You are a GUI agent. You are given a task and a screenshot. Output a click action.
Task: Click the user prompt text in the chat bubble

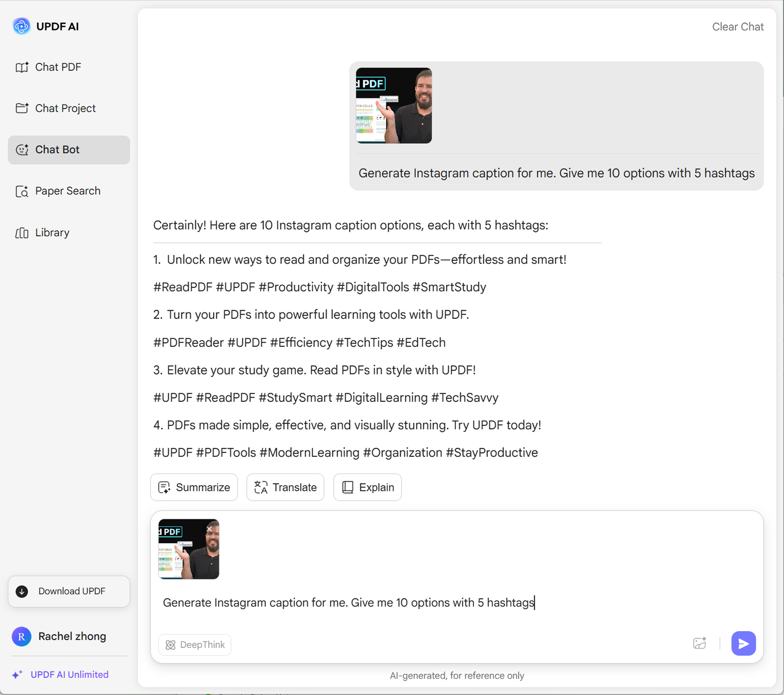pos(556,173)
